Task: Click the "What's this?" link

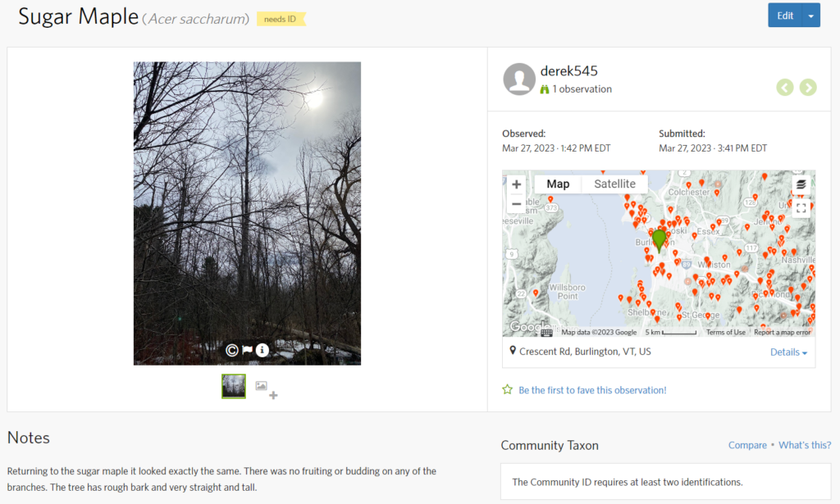Action: [805, 445]
